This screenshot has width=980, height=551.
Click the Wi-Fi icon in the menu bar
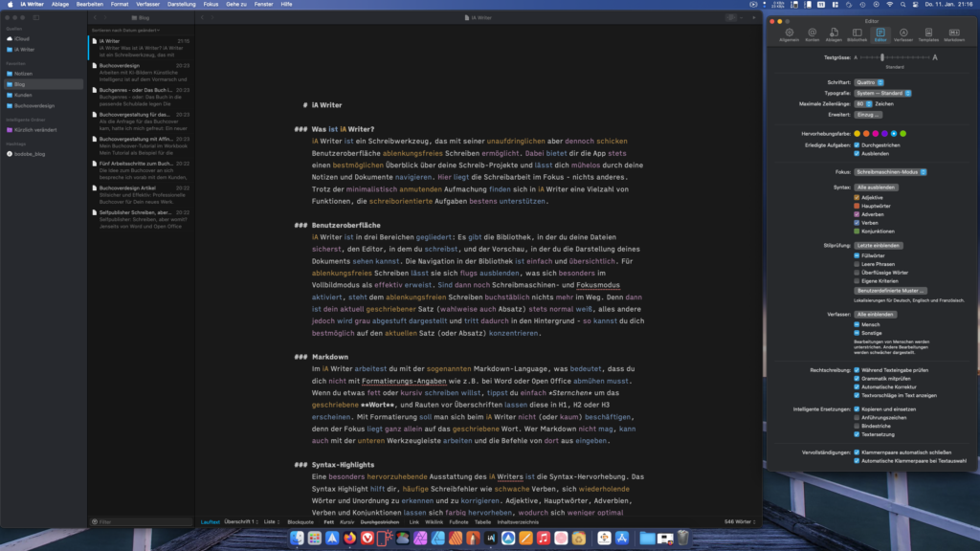(x=889, y=5)
